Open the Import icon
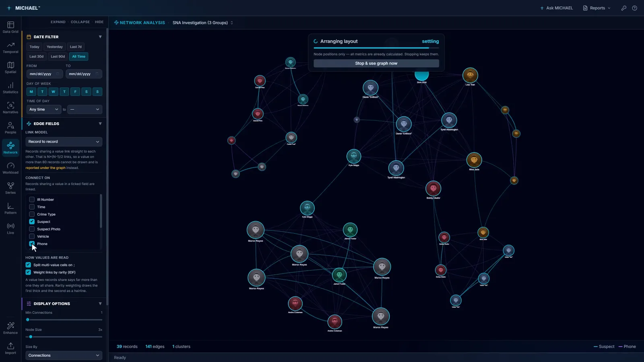 10,346
